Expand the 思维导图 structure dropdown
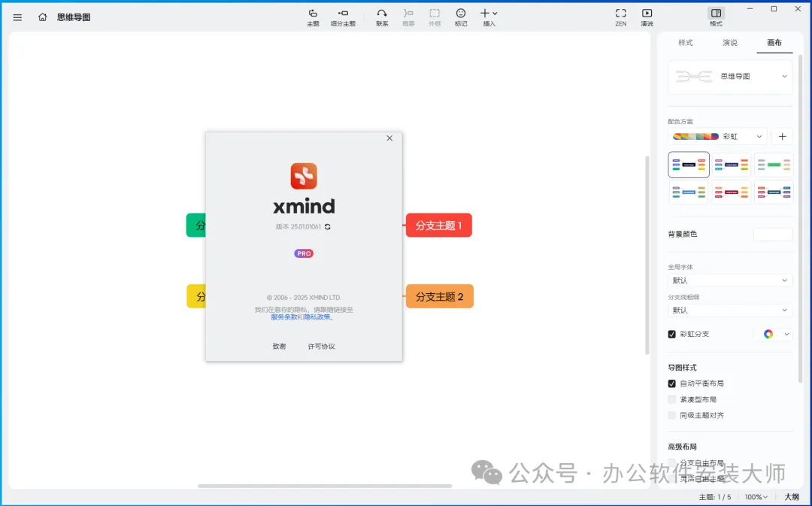 730,77
